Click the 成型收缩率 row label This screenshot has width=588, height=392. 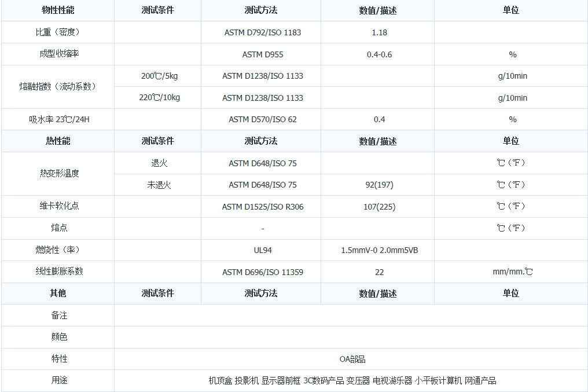(58, 54)
